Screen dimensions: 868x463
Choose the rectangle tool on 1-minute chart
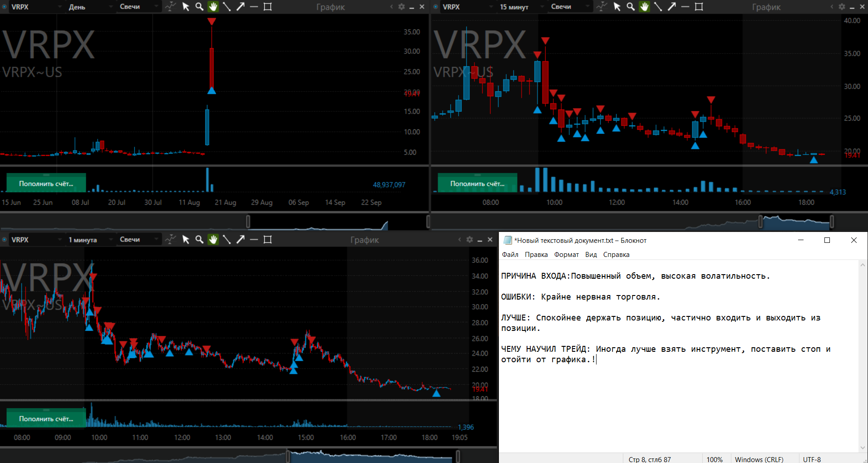tap(268, 239)
